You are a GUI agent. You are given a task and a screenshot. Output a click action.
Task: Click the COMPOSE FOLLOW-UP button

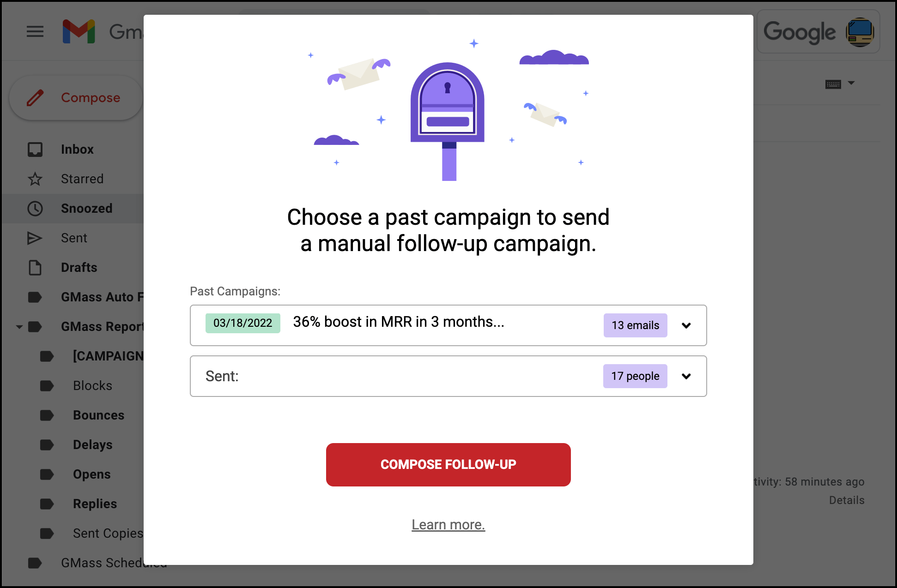[x=448, y=464]
